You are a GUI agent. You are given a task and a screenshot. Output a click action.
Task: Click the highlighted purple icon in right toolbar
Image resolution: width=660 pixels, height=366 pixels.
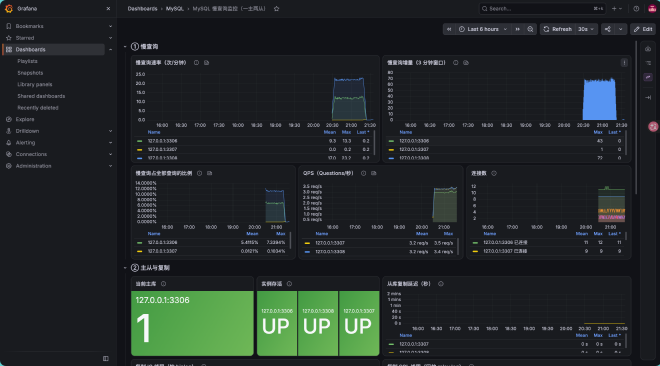pyautogui.click(x=648, y=77)
